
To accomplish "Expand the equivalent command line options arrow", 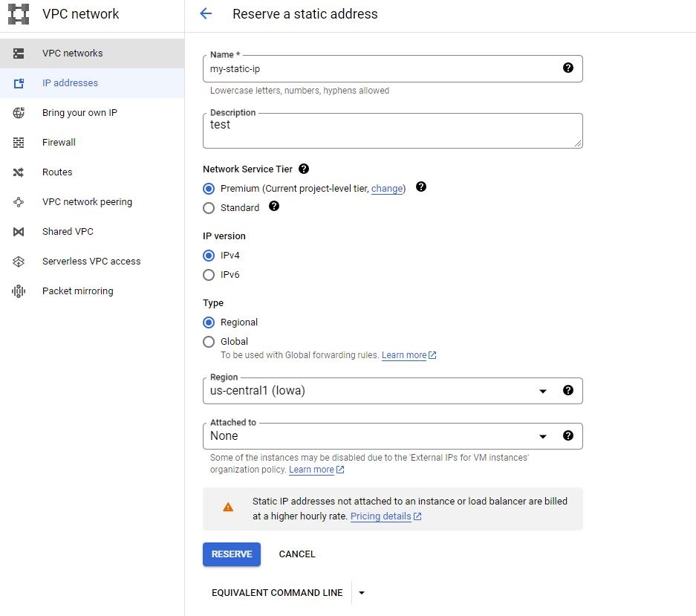I will coord(362,592).
